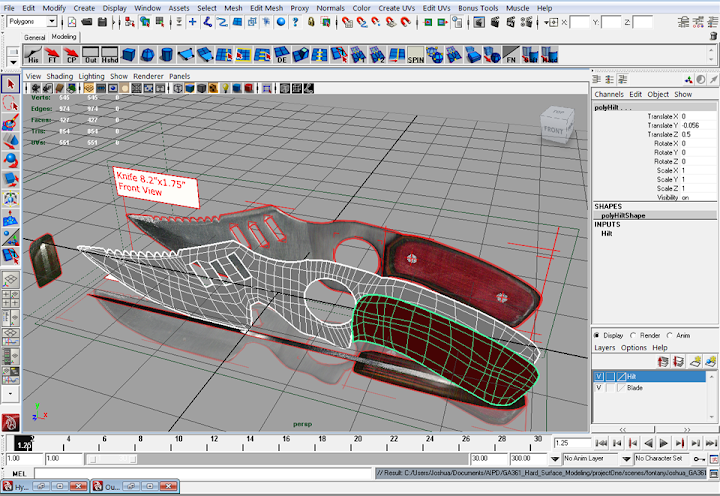Toggle visibility of the Blade layer
Screen dimensions: 720x496
599,387
